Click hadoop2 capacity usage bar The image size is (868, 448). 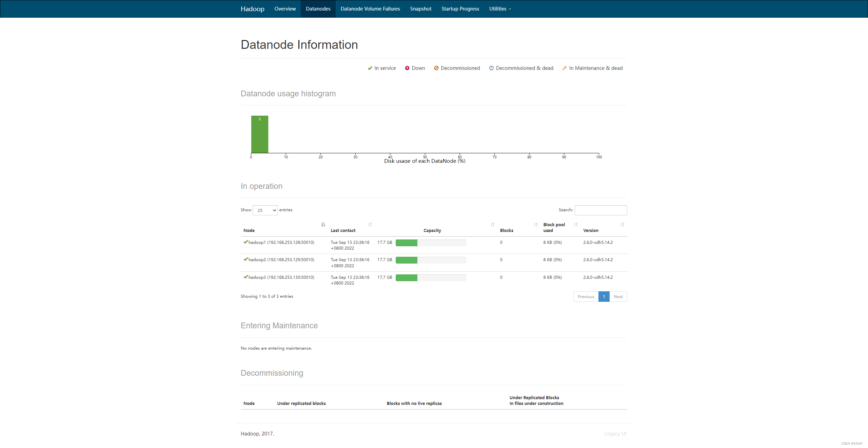pyautogui.click(x=431, y=260)
